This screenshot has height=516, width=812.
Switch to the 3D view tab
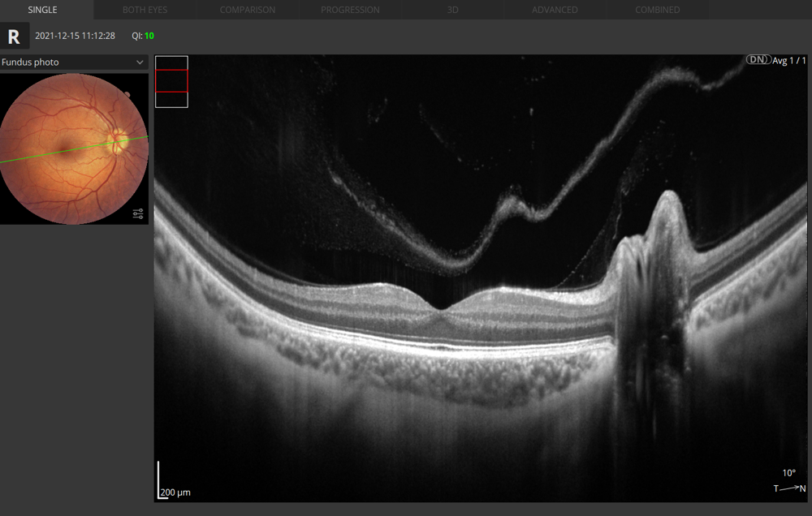coord(452,10)
